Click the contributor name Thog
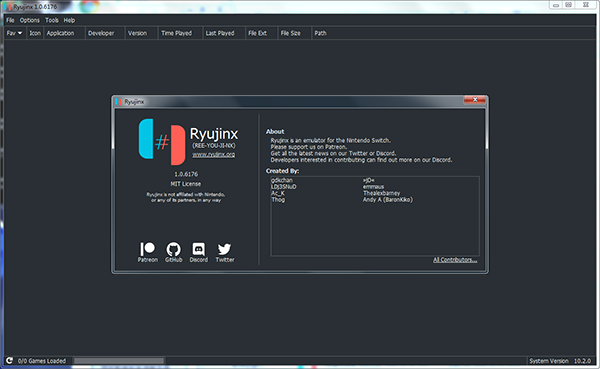The width and height of the screenshot is (600, 369). 278,200
